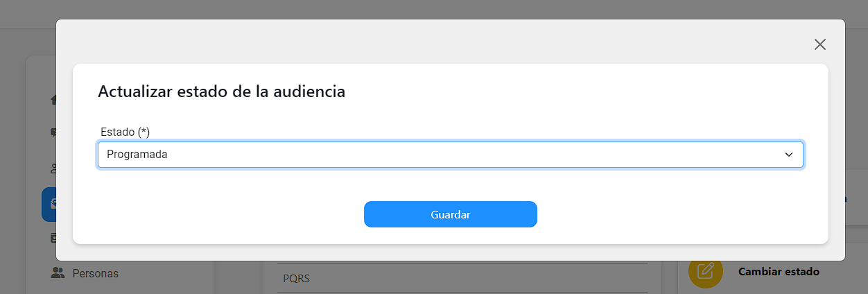Click the chat bubble sidebar icon
This screenshot has height=294, width=868.
click(53, 132)
